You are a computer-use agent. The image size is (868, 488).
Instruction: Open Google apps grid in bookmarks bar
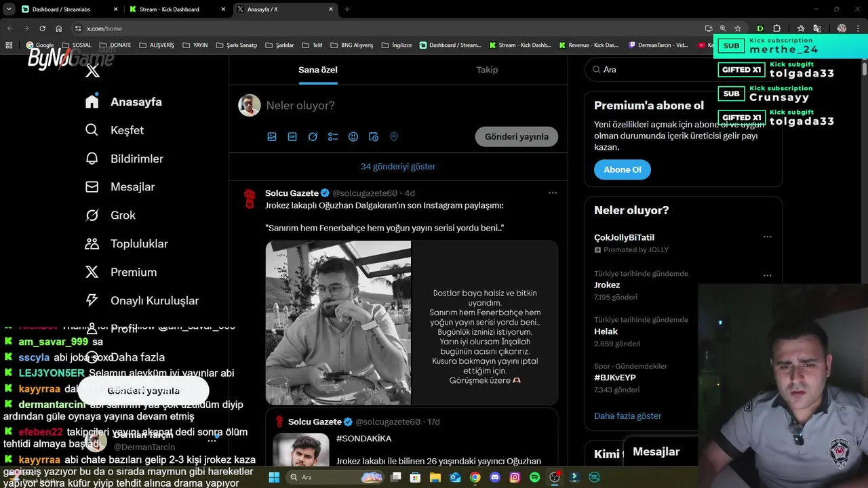[x=9, y=45]
